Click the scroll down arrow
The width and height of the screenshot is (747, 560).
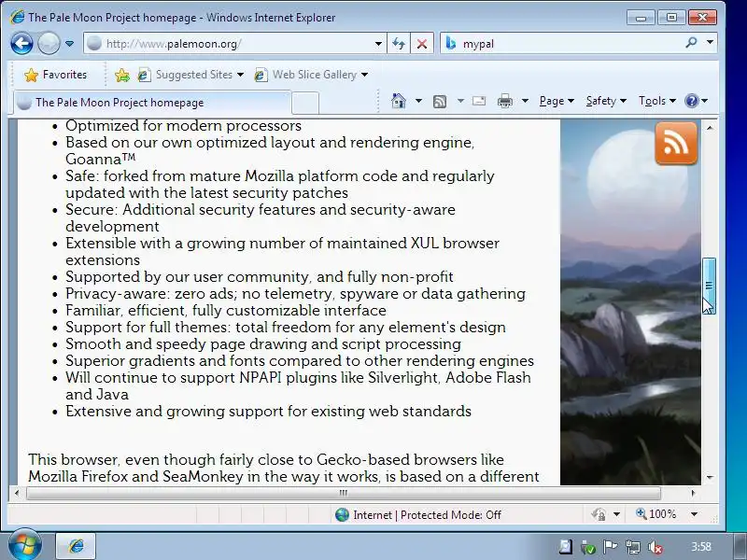710,477
